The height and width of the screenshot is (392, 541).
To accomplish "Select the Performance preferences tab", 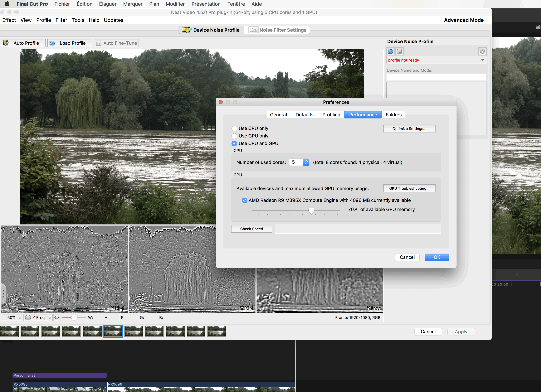I will tap(363, 115).
